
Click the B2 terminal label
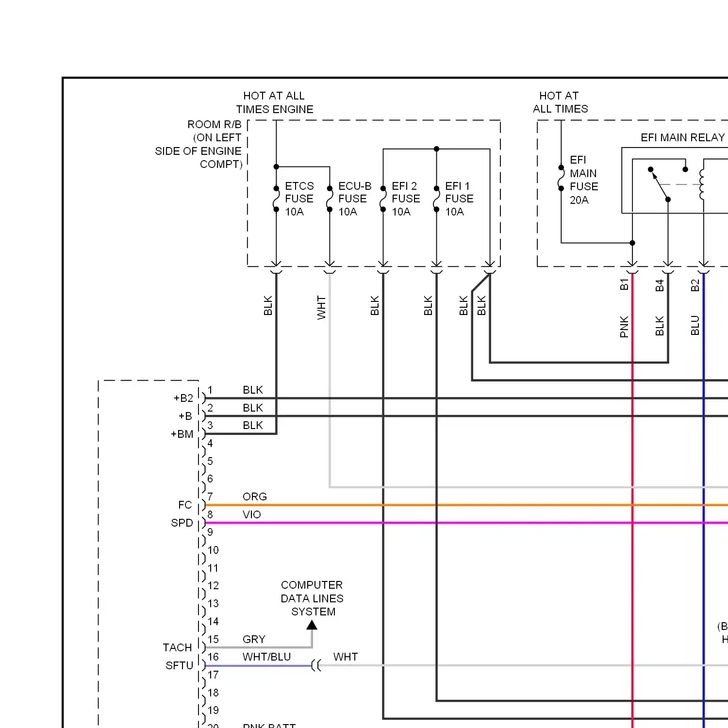tap(695, 285)
